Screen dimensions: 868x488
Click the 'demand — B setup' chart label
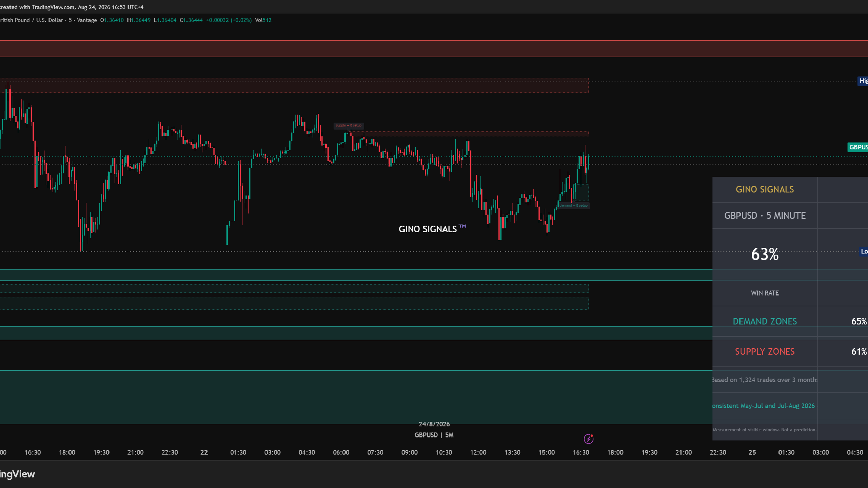[x=574, y=206]
